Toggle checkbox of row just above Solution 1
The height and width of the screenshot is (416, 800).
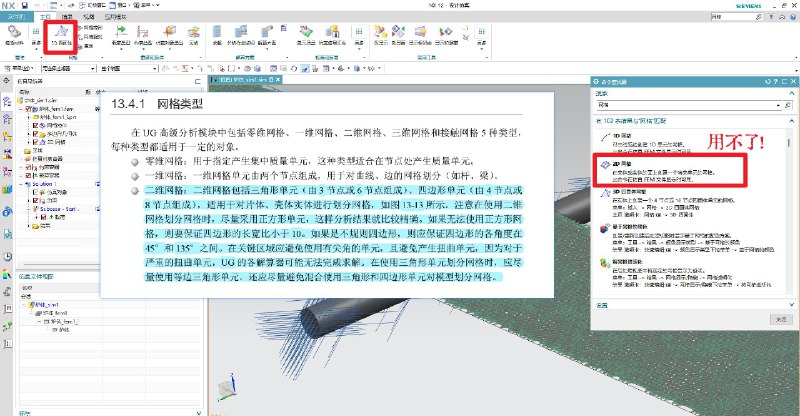[x=29, y=175]
